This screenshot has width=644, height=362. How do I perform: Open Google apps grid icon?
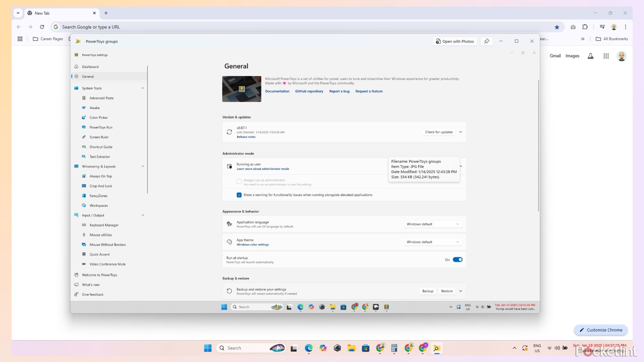[606, 56]
